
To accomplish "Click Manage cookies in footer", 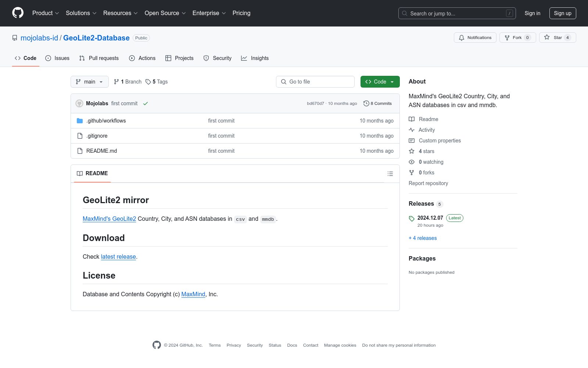I will (x=340, y=345).
